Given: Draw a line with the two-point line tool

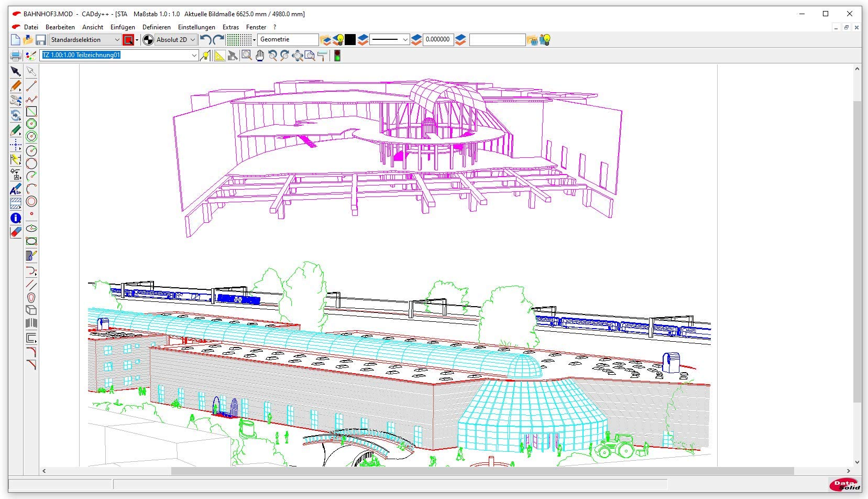Looking at the screenshot, I should click(31, 86).
